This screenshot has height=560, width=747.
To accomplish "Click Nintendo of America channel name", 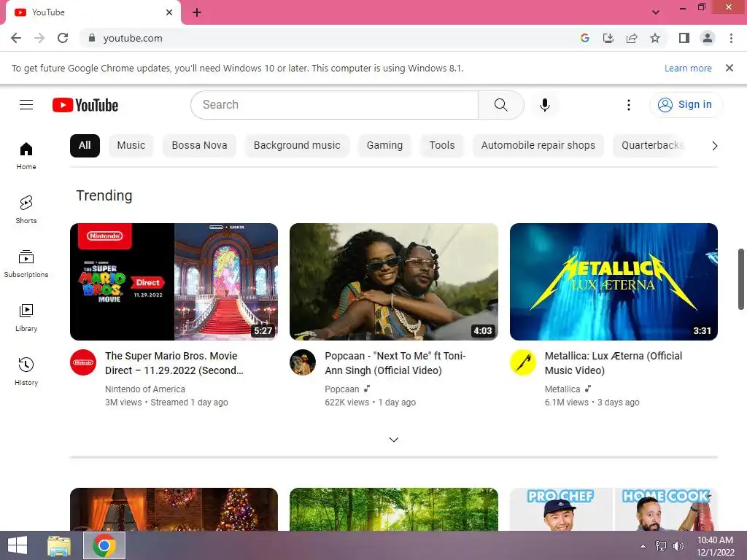I will tap(145, 389).
